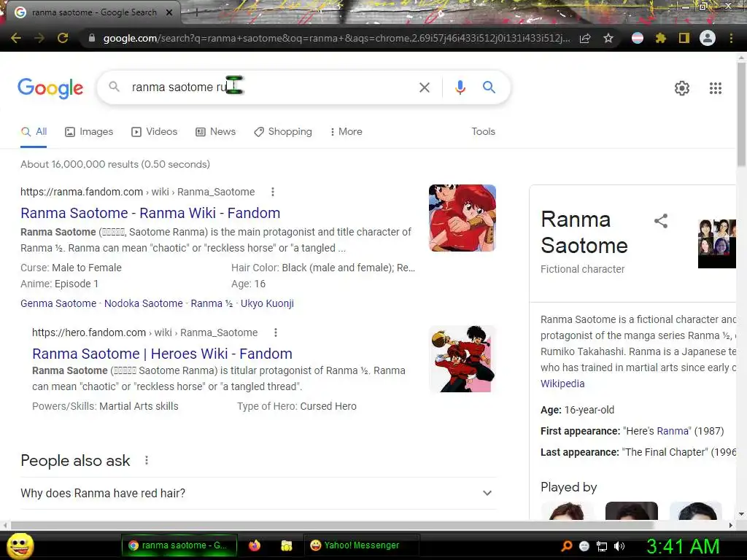Click the striped extension icon in toolbar
This screenshot has height=560, width=747.
[638, 38]
